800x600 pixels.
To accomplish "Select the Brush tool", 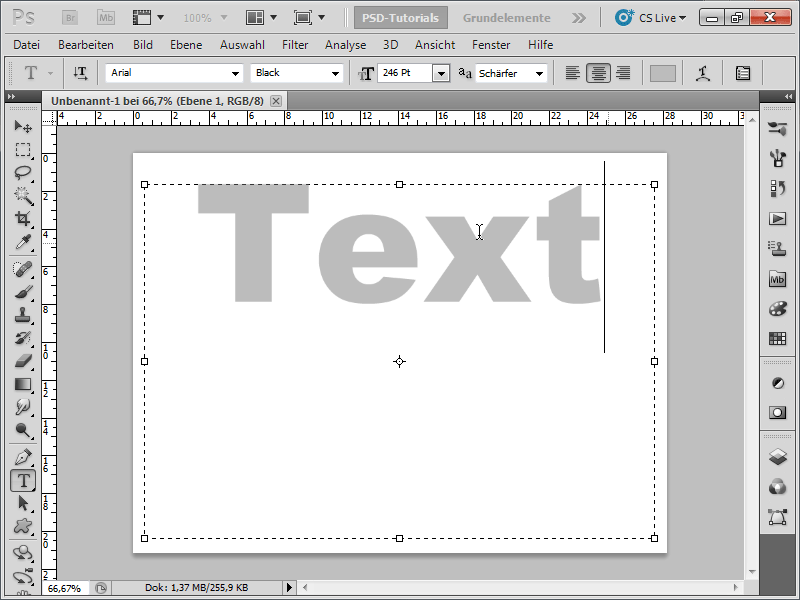I will click(23, 292).
